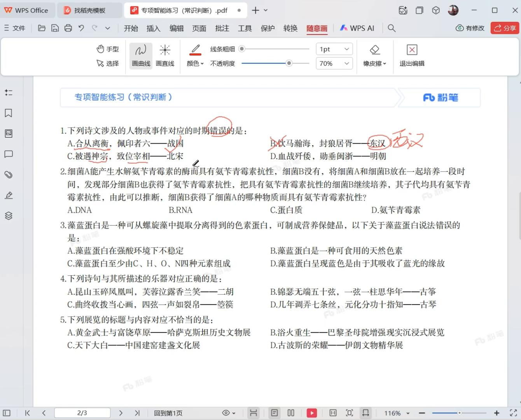The image size is (521, 420).
Task: Open the 70% opacity dropdown
Action: pos(334,63)
